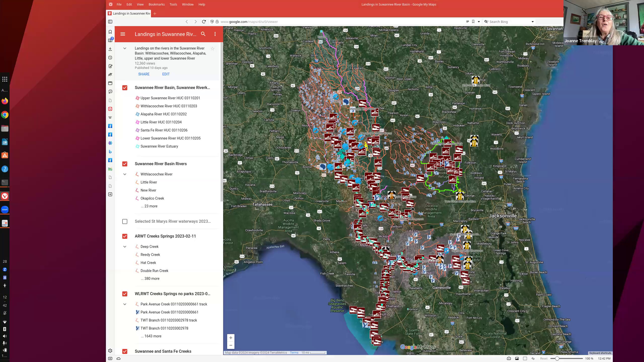Open the Tools menu
The width and height of the screenshot is (644, 362).
[173, 4]
